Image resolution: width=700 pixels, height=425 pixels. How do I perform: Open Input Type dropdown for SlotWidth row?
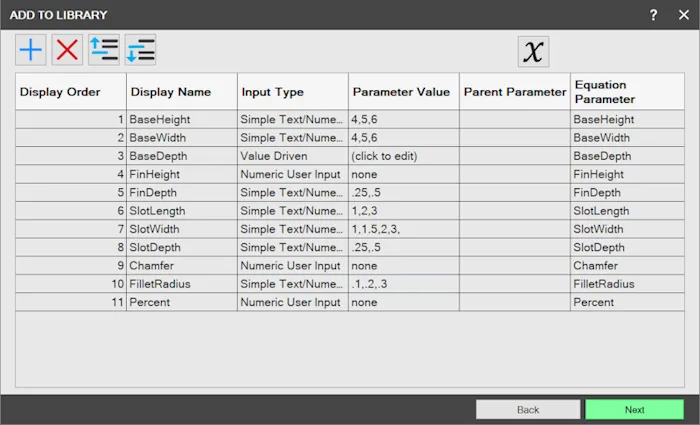pos(293,229)
